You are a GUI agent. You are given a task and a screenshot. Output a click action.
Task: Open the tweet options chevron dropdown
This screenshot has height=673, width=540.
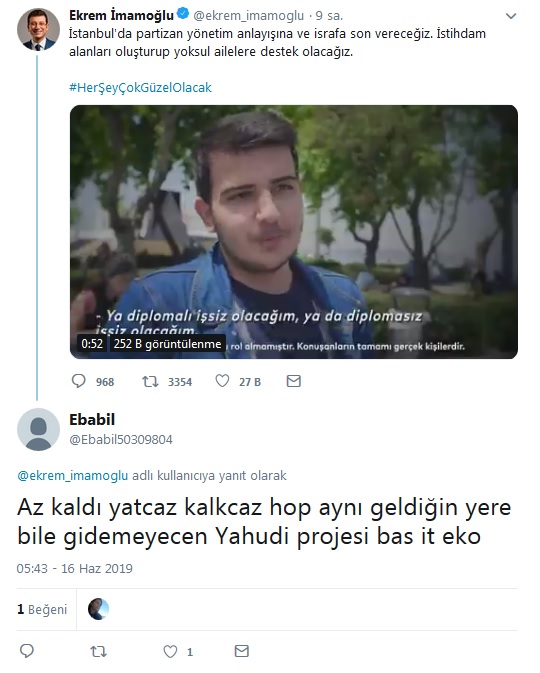pos(510,16)
